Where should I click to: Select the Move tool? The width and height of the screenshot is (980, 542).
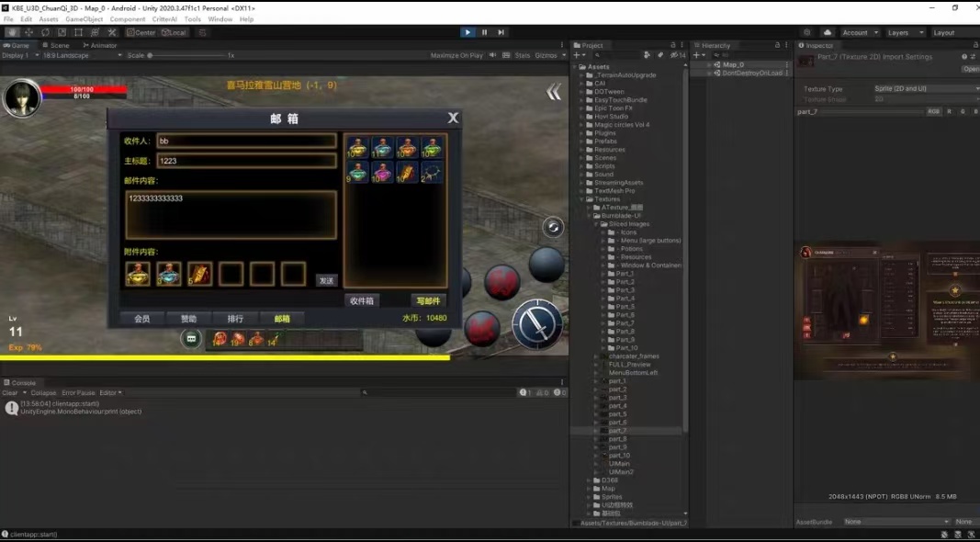point(28,32)
